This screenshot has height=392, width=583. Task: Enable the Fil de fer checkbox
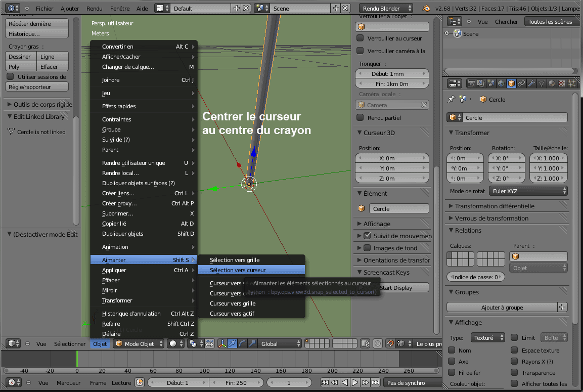(452, 372)
